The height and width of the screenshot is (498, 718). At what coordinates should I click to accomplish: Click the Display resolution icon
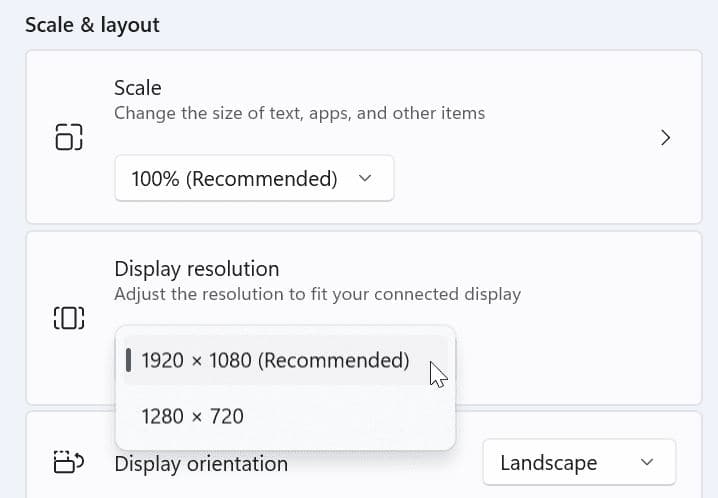click(68, 318)
